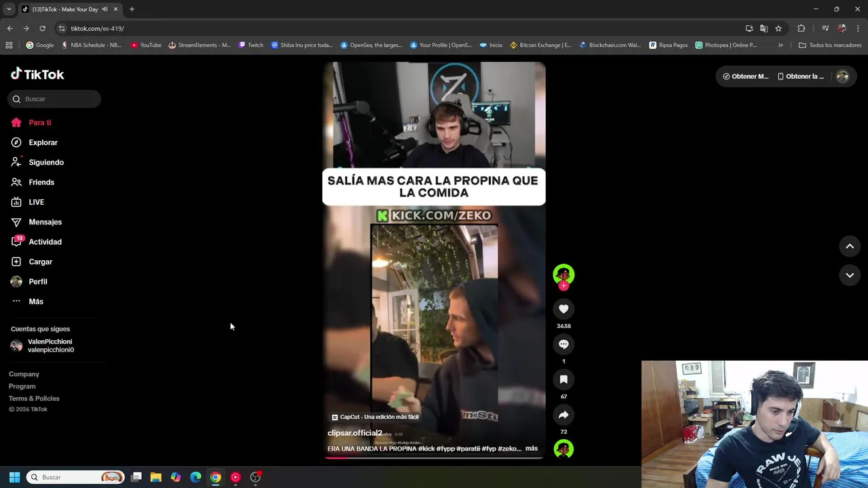Open the apps grid in bookmarks bar
The width and height of the screenshot is (868, 488).
click(9, 45)
